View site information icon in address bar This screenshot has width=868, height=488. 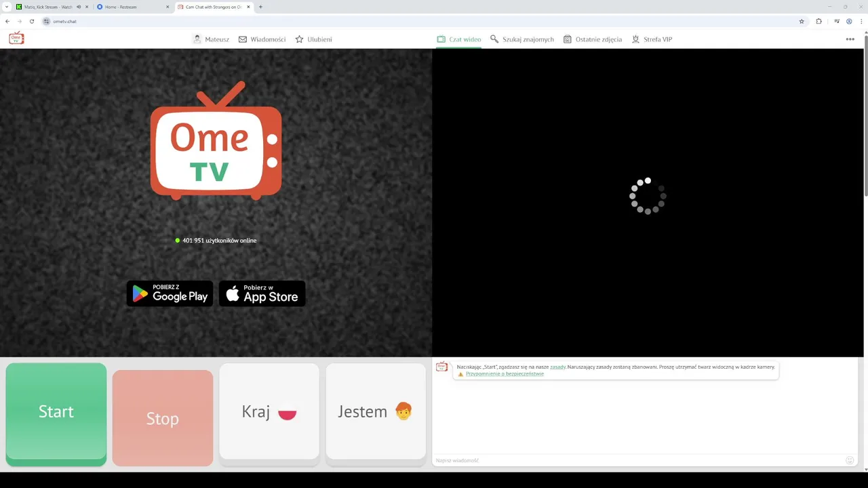47,21
